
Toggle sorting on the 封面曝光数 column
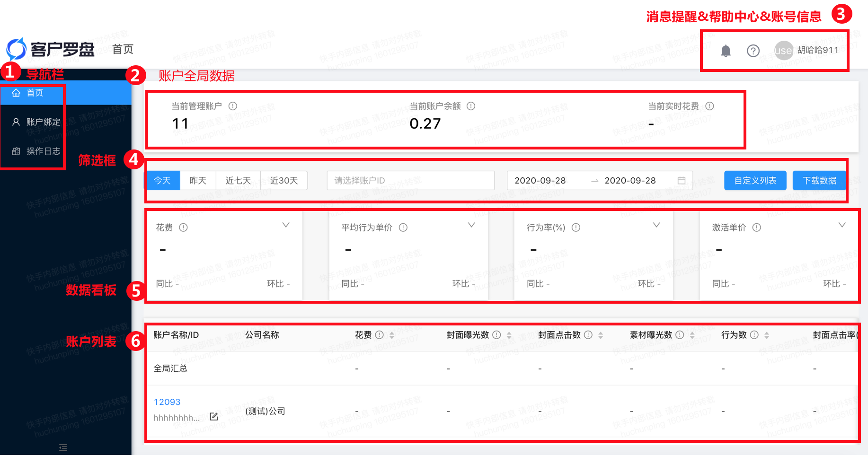click(509, 335)
